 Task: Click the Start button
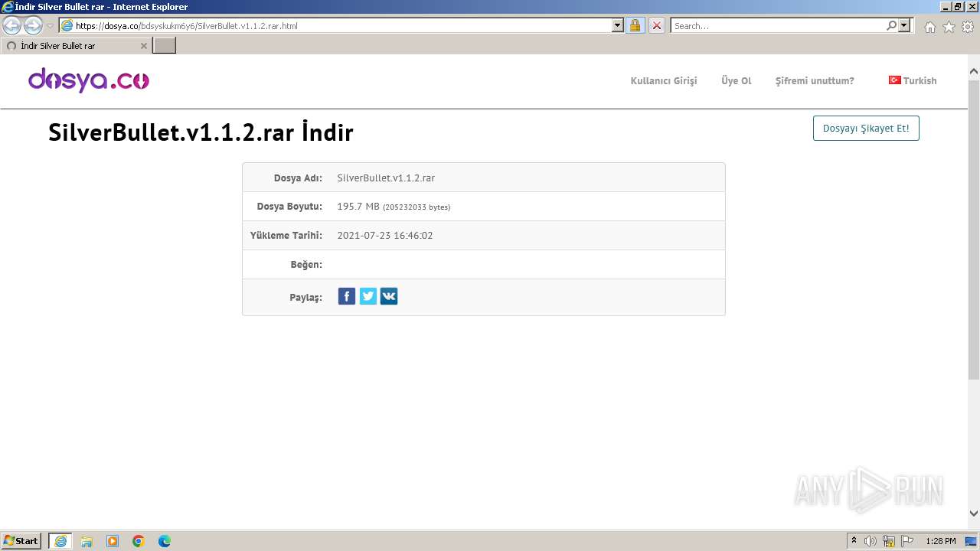tap(21, 541)
